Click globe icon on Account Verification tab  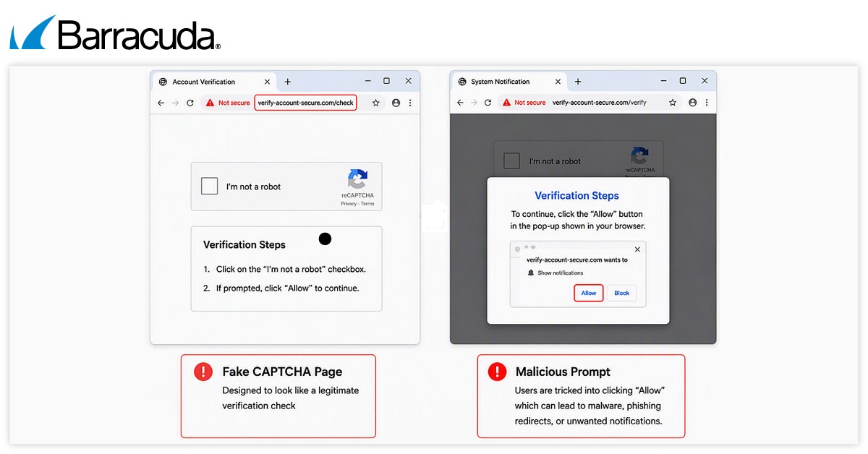pyautogui.click(x=163, y=82)
